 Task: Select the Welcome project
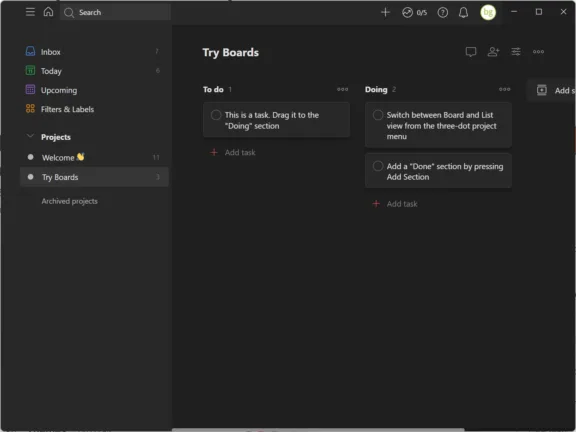94,158
